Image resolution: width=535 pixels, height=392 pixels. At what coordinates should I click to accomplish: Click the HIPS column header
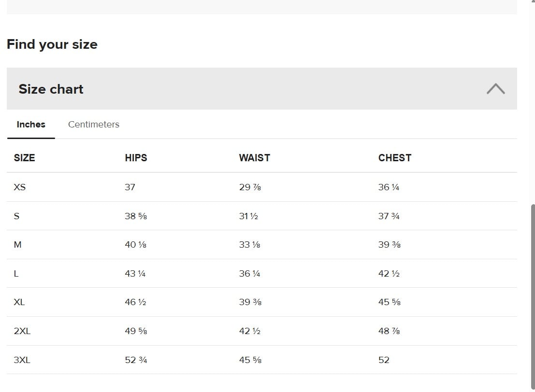(x=136, y=158)
